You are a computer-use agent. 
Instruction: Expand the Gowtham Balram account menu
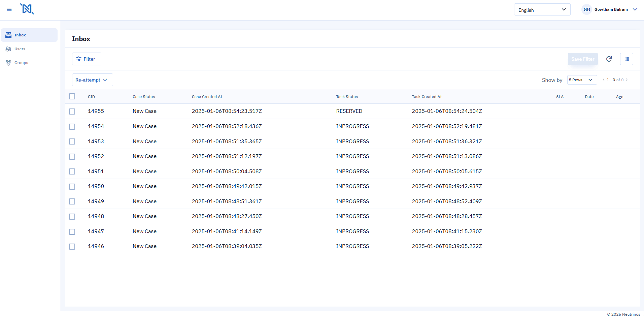tap(635, 9)
